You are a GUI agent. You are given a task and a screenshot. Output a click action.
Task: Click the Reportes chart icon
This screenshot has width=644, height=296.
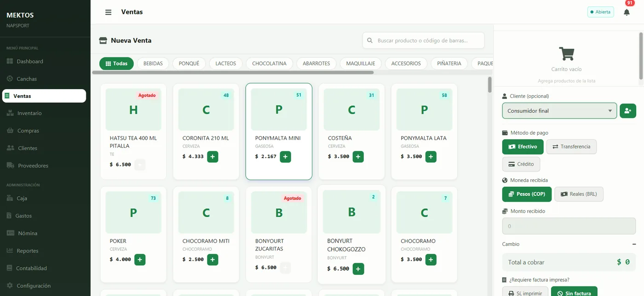(x=10, y=250)
